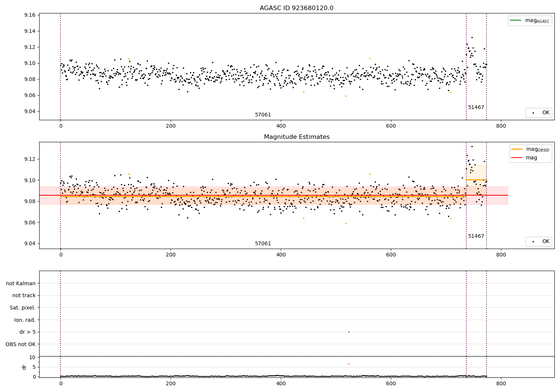Click the "Ion. rad." axis label

25,320
